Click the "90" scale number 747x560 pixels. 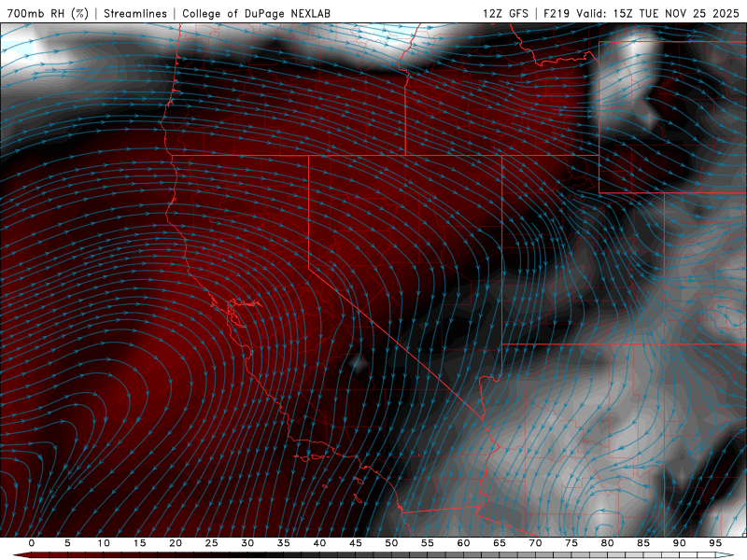[679, 543]
